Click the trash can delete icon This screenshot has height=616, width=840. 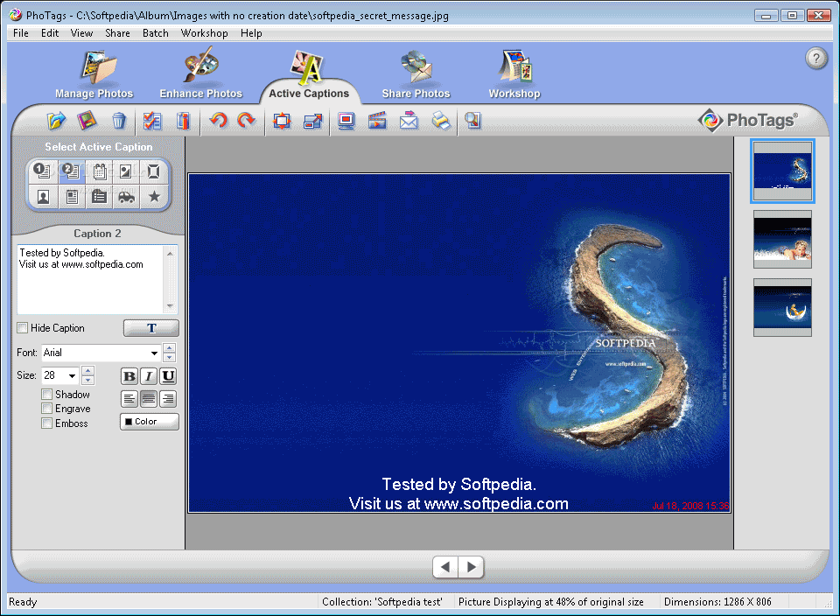(x=119, y=121)
